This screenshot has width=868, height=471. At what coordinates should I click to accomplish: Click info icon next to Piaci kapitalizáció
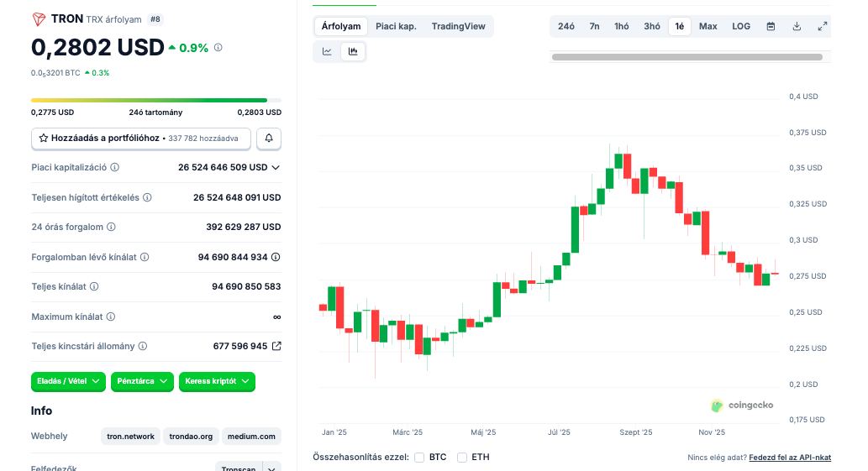point(115,167)
